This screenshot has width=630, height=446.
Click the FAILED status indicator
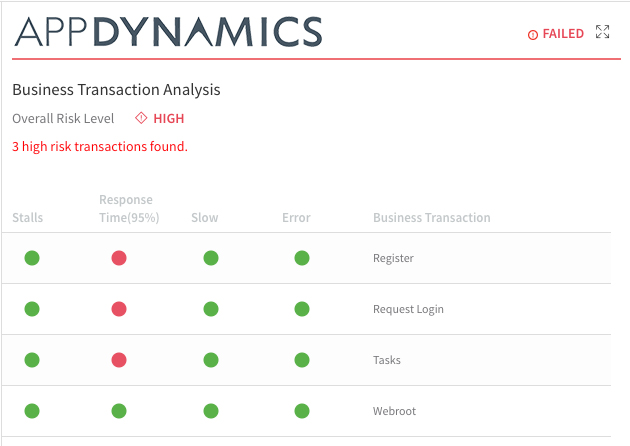coord(556,34)
